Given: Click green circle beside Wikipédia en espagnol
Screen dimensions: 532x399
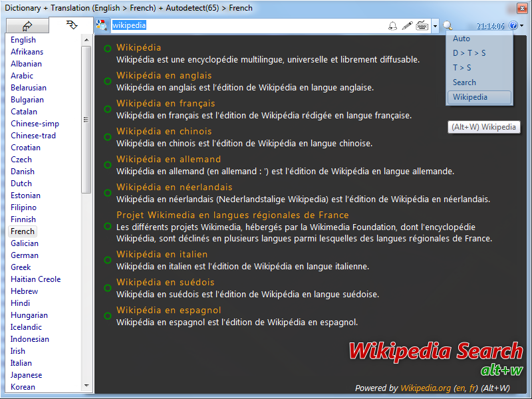Looking at the screenshot, I should [108, 316].
